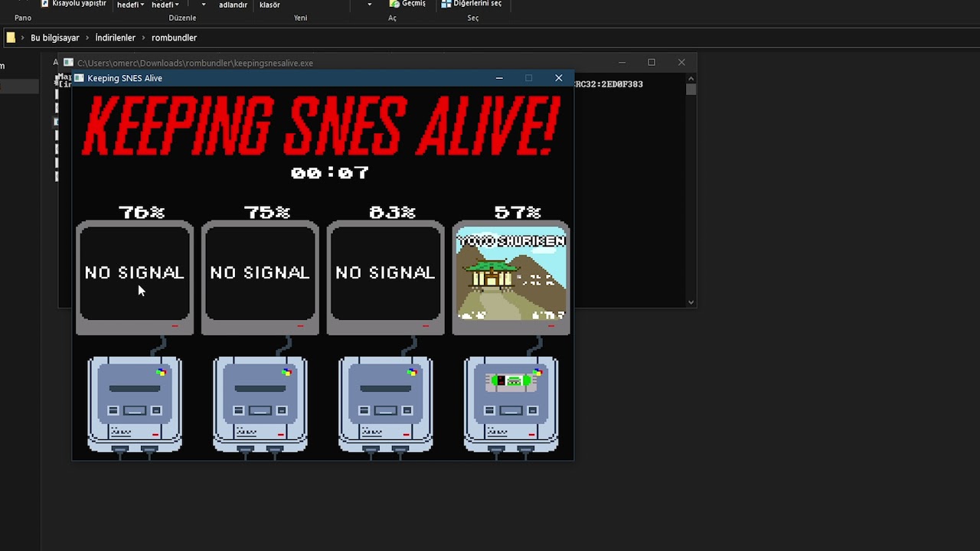980x551 pixels.
Task: Click the KEEPING SNES ALIVE! title banner
Action: point(322,125)
